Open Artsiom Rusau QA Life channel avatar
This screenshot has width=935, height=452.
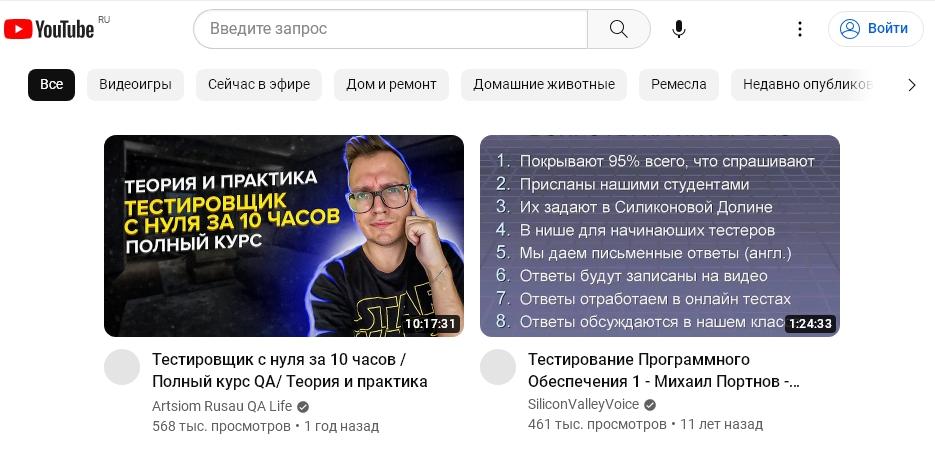122,367
